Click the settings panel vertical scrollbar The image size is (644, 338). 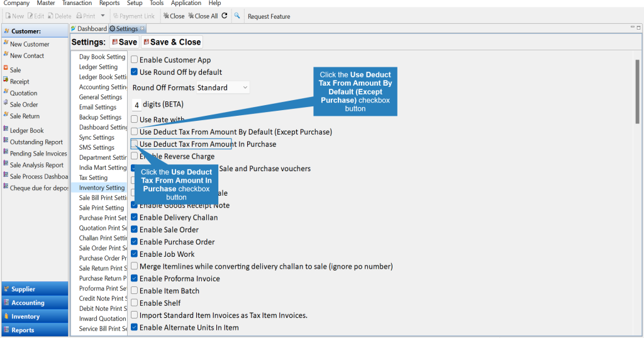638,91
